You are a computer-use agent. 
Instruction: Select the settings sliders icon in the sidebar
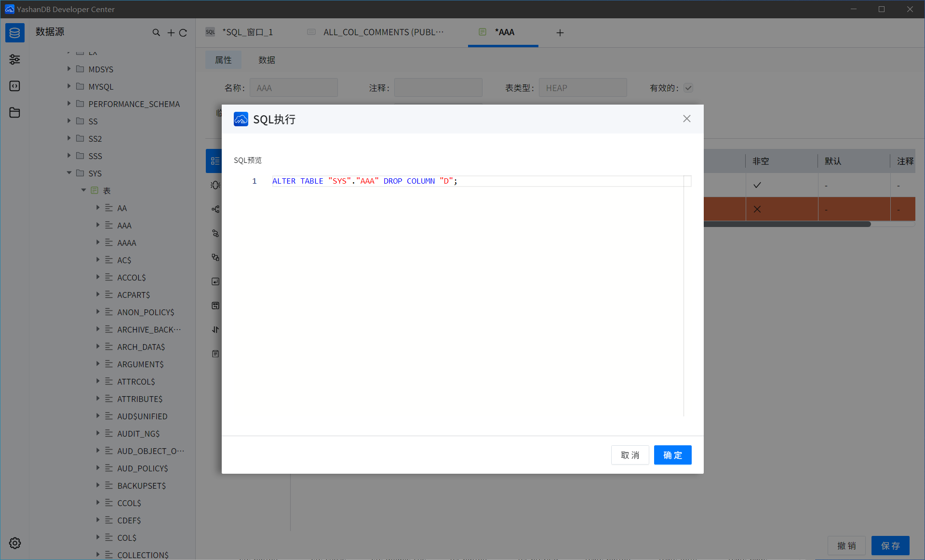[x=14, y=59]
